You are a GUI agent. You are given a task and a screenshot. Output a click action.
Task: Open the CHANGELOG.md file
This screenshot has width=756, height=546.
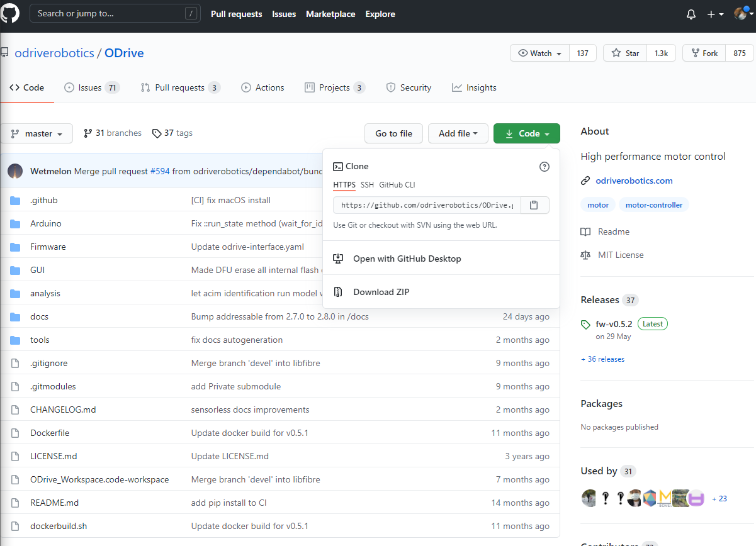(63, 409)
